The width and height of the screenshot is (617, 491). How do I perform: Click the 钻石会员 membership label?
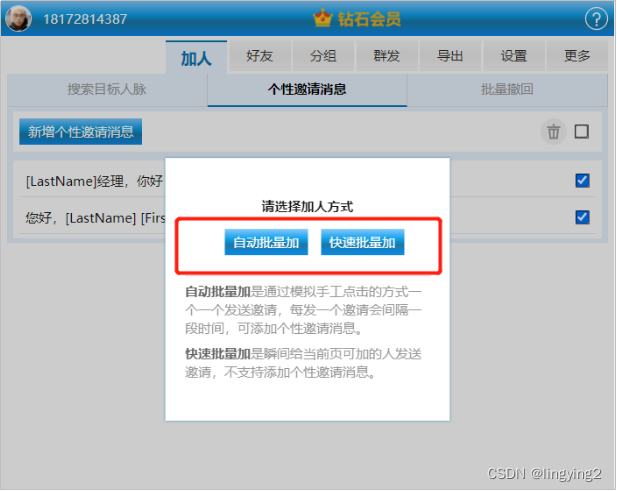pos(369,18)
